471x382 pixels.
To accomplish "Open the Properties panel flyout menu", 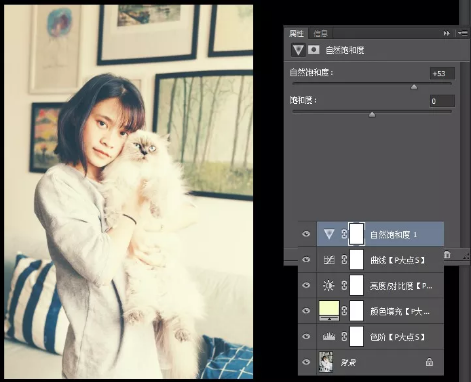I will (x=462, y=33).
